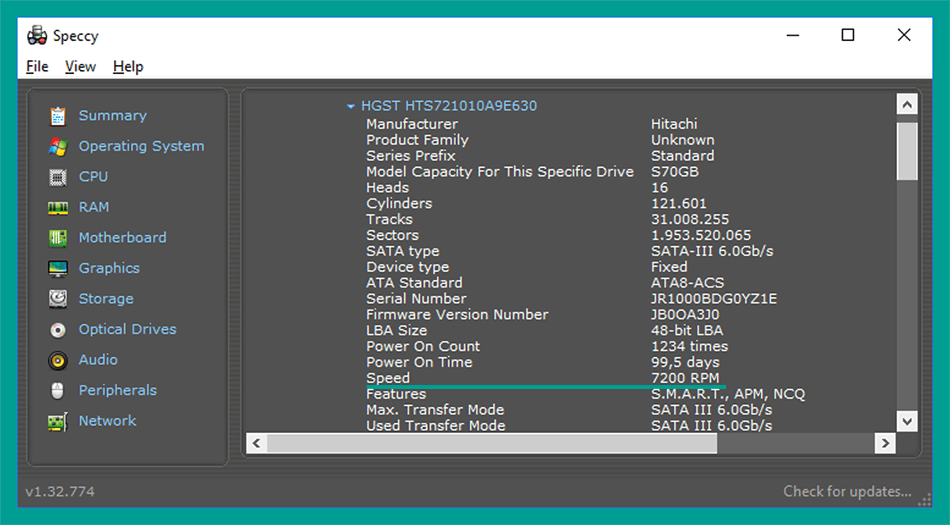Click the Network card icon
The width and height of the screenshot is (950, 525).
pos(58,421)
